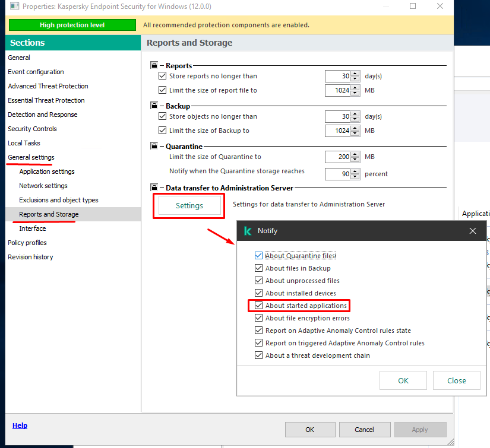Toggle the Backup section lock icon
Screen dimensions: 490x448
coord(154,105)
